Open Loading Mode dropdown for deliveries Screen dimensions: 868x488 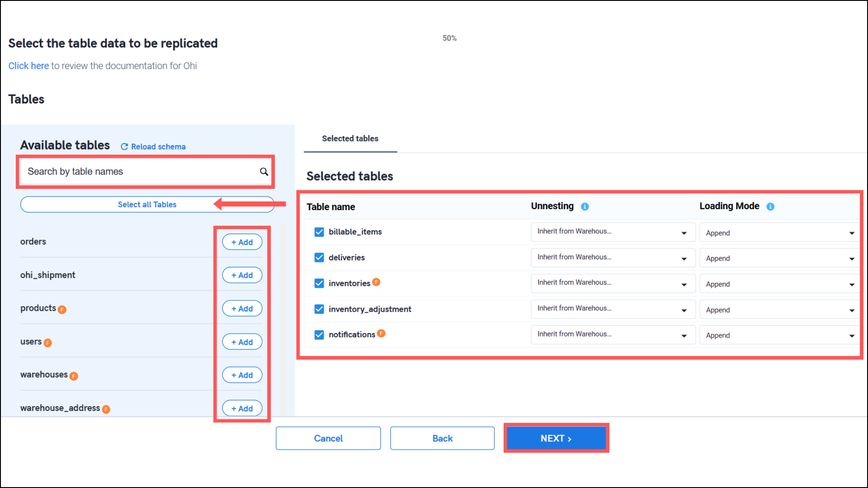[x=779, y=258]
